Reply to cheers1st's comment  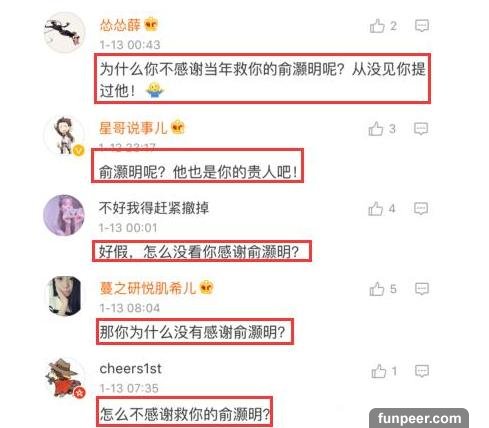pyautogui.click(x=422, y=371)
